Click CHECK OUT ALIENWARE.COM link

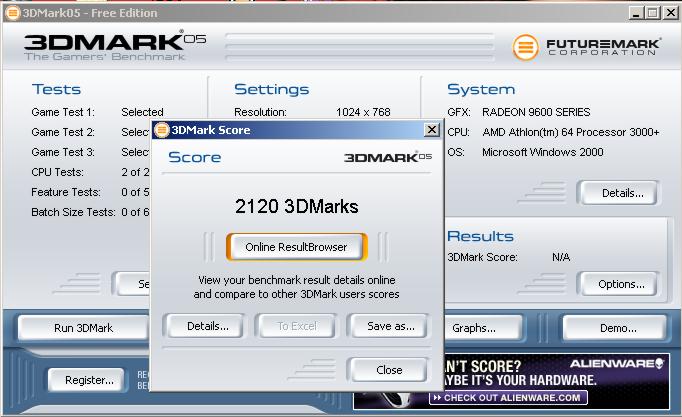coord(508,397)
